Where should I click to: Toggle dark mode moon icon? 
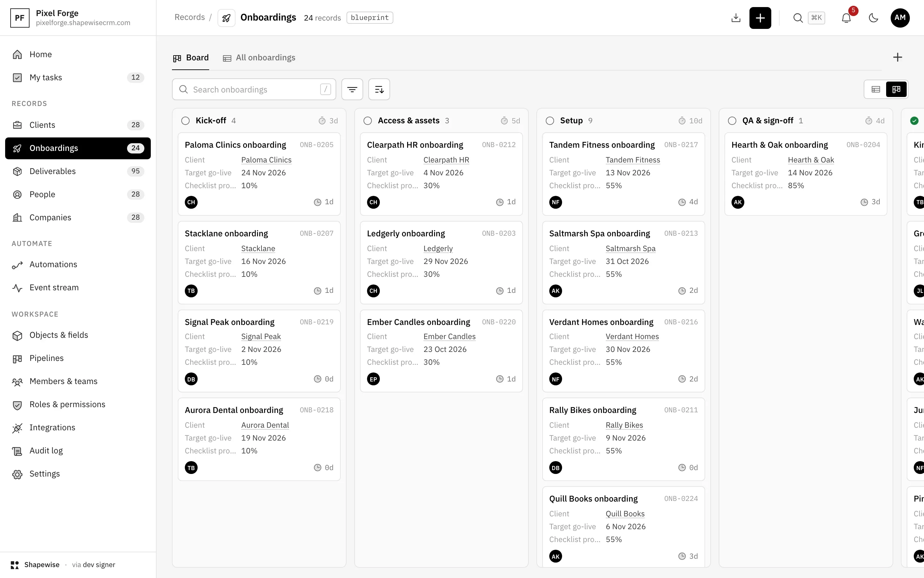[x=873, y=18]
